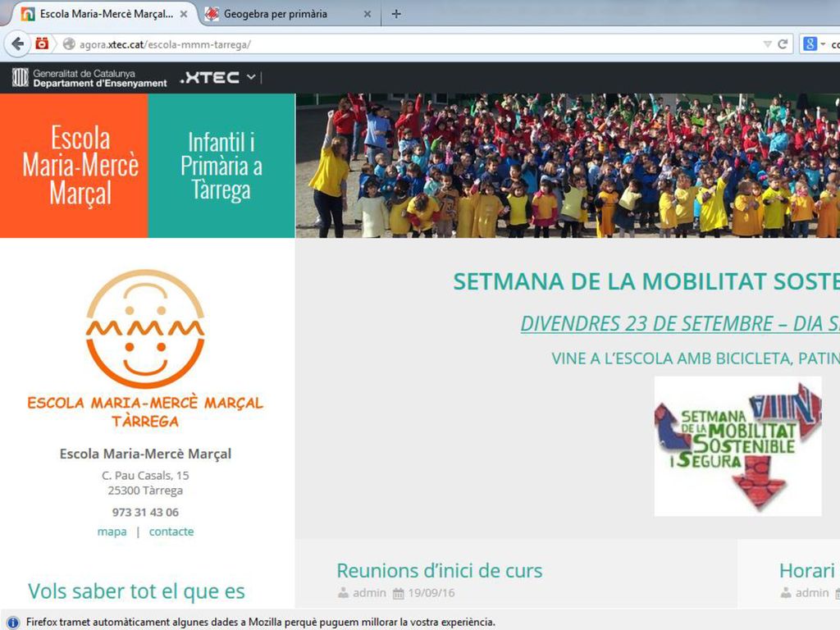Image resolution: width=840 pixels, height=630 pixels.
Task: Click the Generalitat de Catalunya logo
Action: 89,78
